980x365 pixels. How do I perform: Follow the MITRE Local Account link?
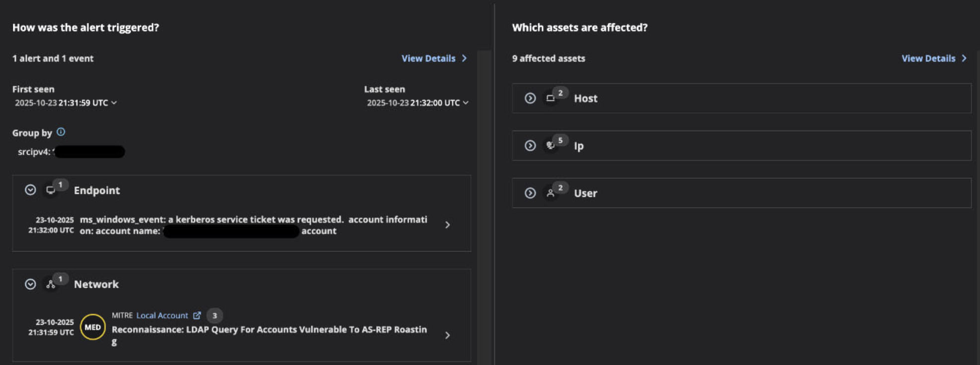(x=162, y=315)
